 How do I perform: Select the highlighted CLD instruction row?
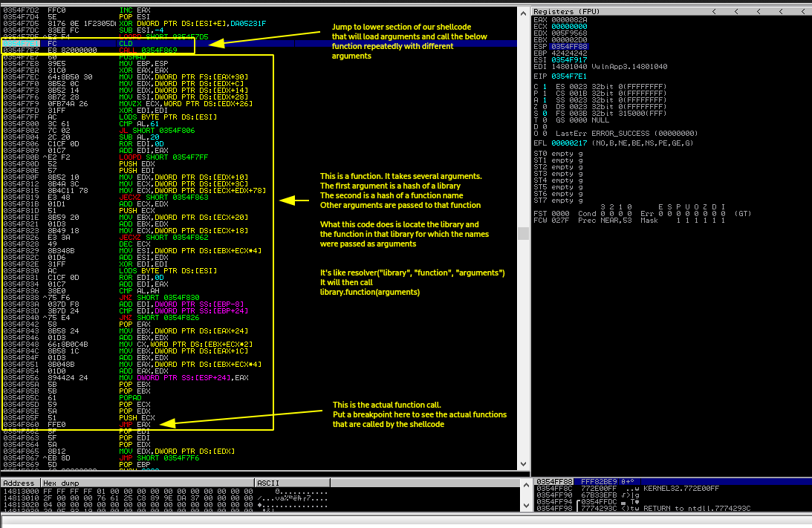coord(259,44)
